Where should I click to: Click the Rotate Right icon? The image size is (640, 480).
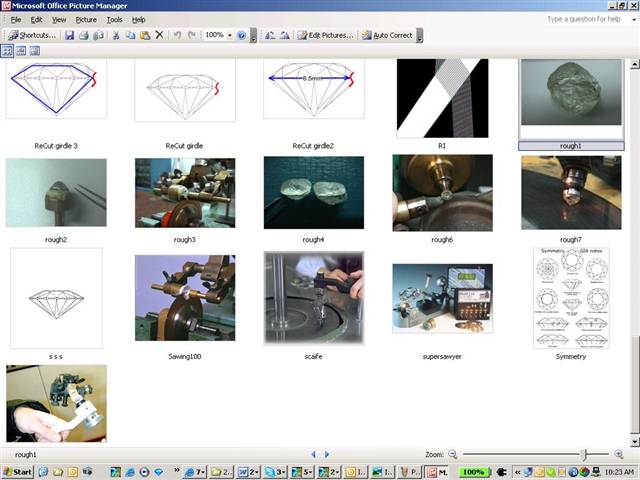tap(285, 36)
